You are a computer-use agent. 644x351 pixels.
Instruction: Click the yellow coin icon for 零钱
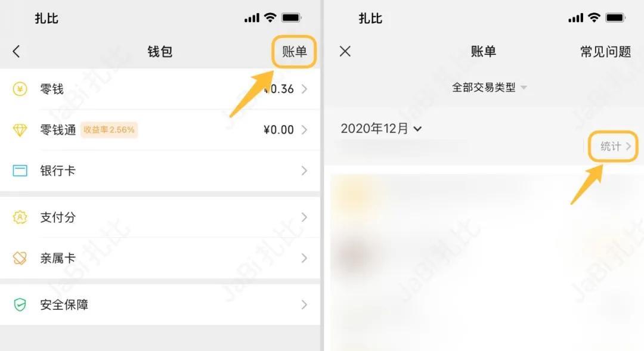[x=20, y=89]
